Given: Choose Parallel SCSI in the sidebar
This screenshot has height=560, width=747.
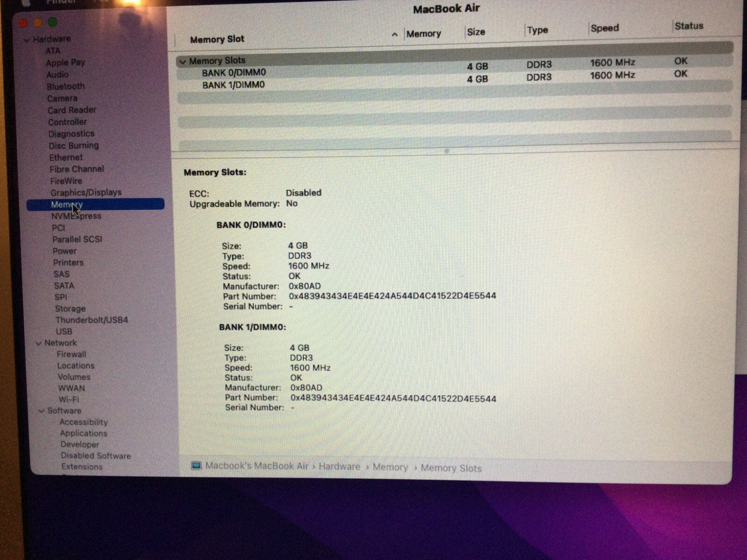Looking at the screenshot, I should 77,239.
